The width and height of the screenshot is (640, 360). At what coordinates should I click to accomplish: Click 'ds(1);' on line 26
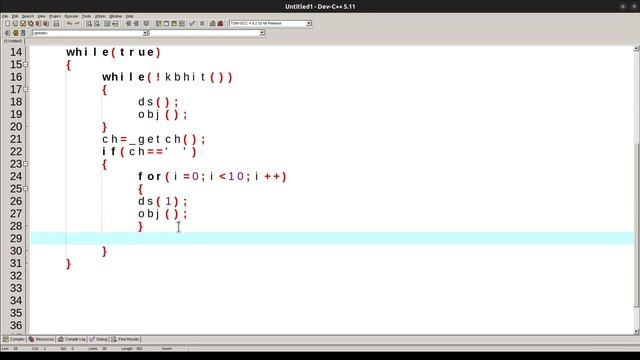tap(162, 202)
